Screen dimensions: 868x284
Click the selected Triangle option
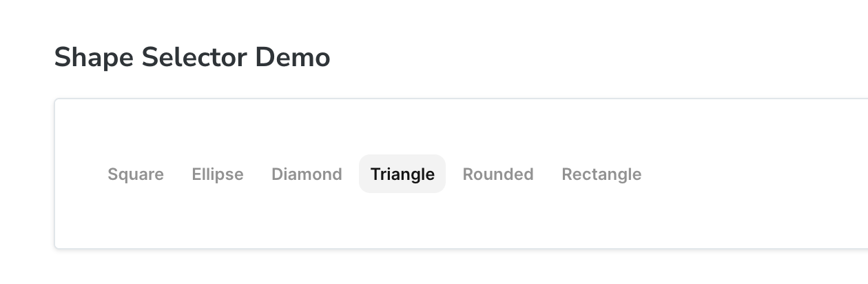pyautogui.click(x=402, y=174)
